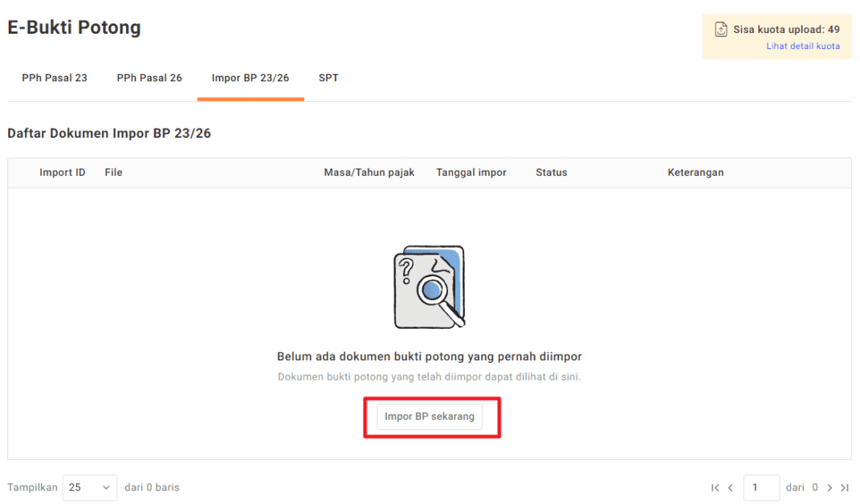Click the page number input field

[761, 487]
